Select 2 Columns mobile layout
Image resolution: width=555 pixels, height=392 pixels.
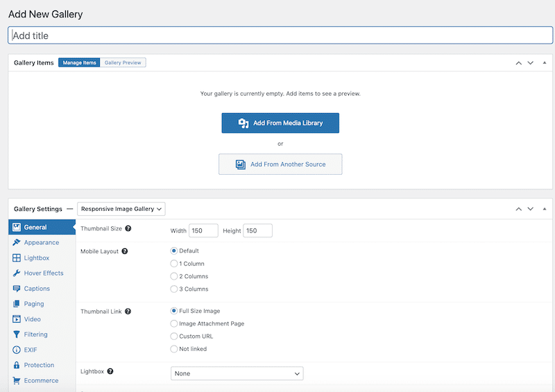174,276
